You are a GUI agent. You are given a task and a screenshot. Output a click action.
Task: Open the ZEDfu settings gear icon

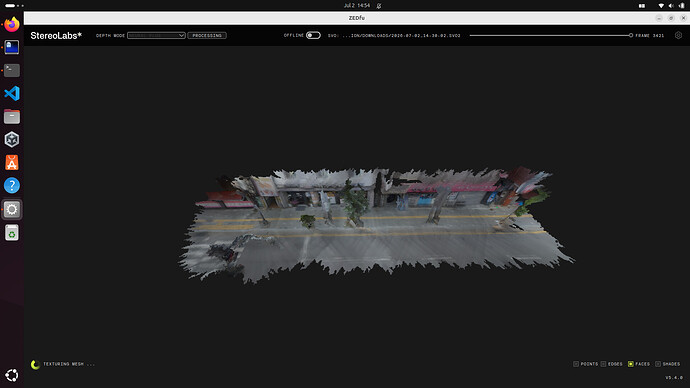(x=678, y=35)
